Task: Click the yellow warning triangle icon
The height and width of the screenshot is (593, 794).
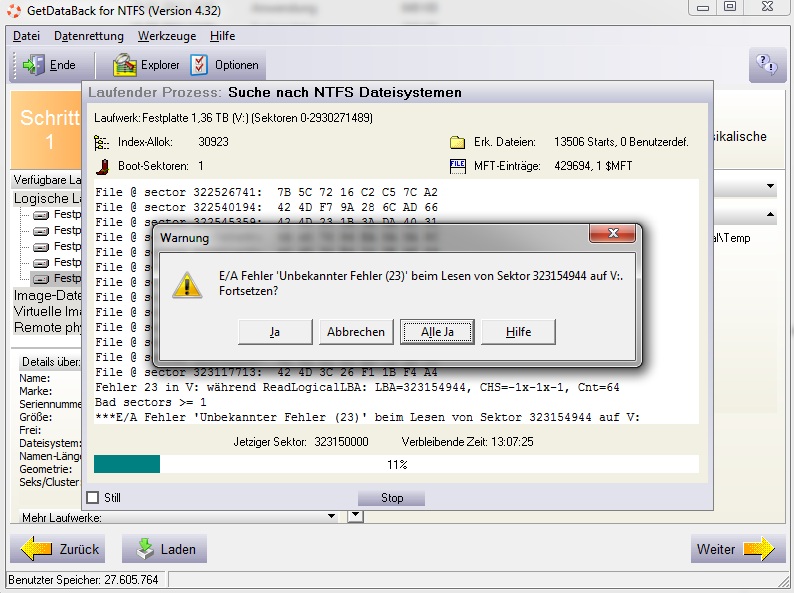Action: 187,285
